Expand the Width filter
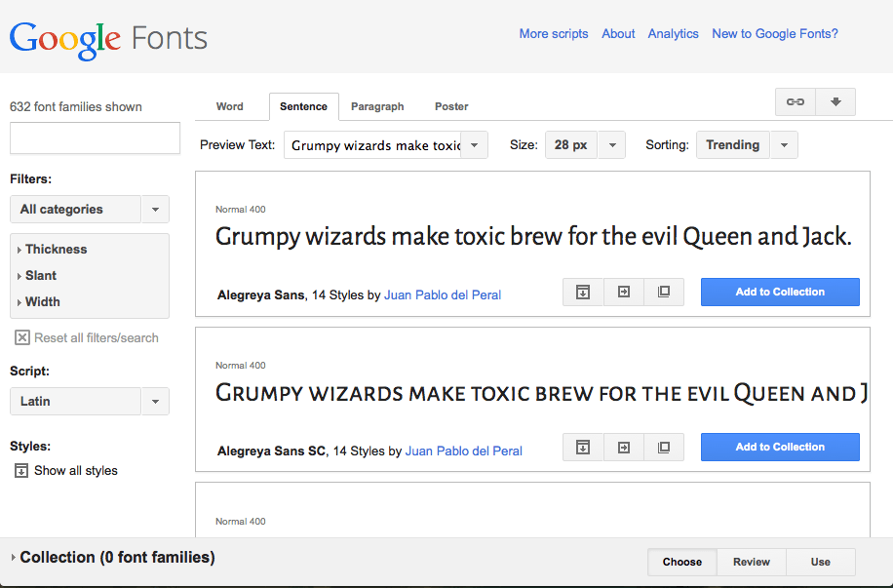 point(38,301)
